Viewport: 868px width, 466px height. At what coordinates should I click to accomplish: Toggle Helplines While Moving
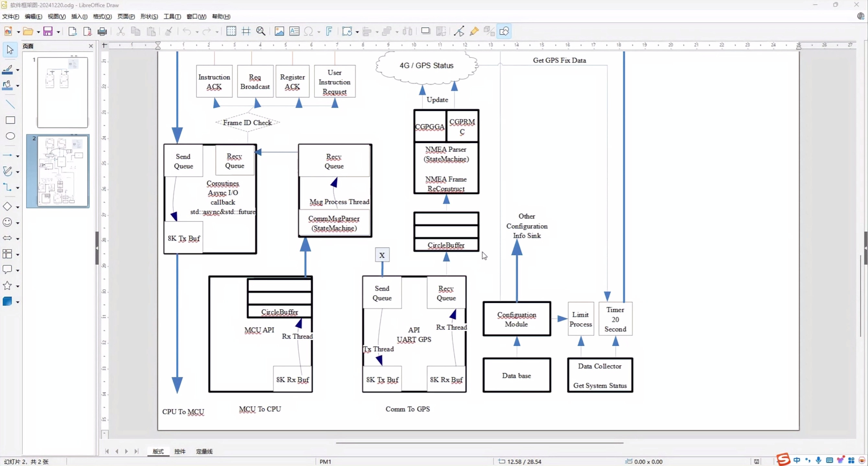coord(246,31)
